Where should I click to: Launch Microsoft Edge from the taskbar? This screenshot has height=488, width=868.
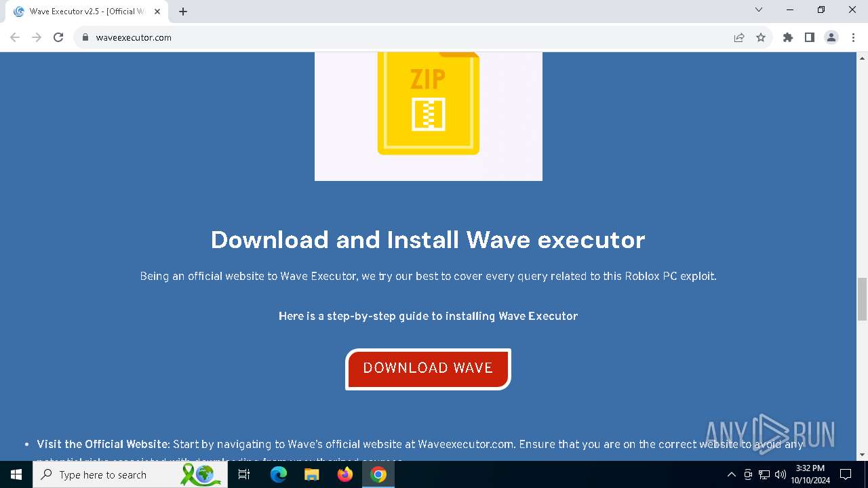279,474
